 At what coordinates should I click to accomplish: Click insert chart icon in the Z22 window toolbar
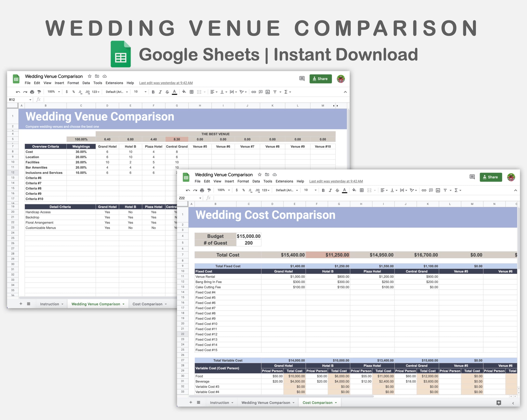click(438, 190)
